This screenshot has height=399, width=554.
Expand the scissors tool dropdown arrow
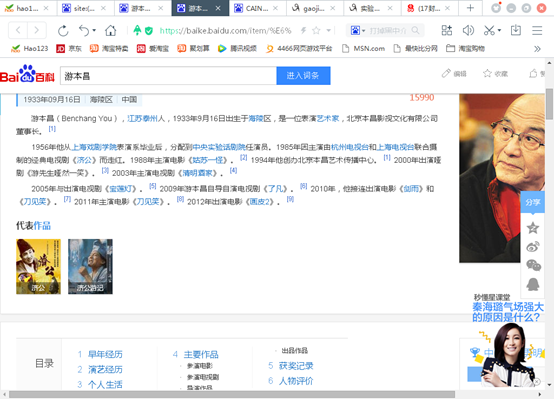click(499, 31)
